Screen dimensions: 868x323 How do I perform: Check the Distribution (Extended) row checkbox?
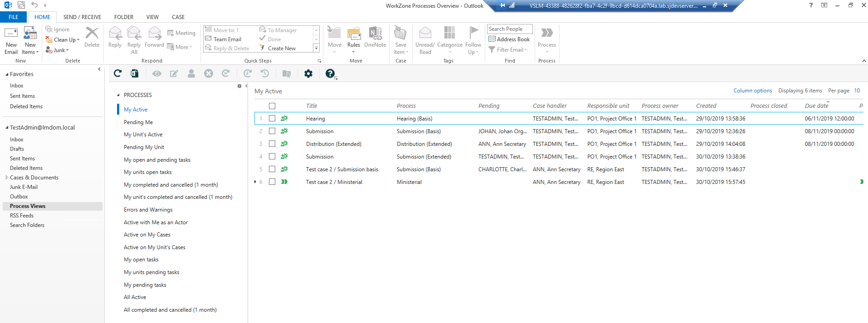(x=272, y=144)
